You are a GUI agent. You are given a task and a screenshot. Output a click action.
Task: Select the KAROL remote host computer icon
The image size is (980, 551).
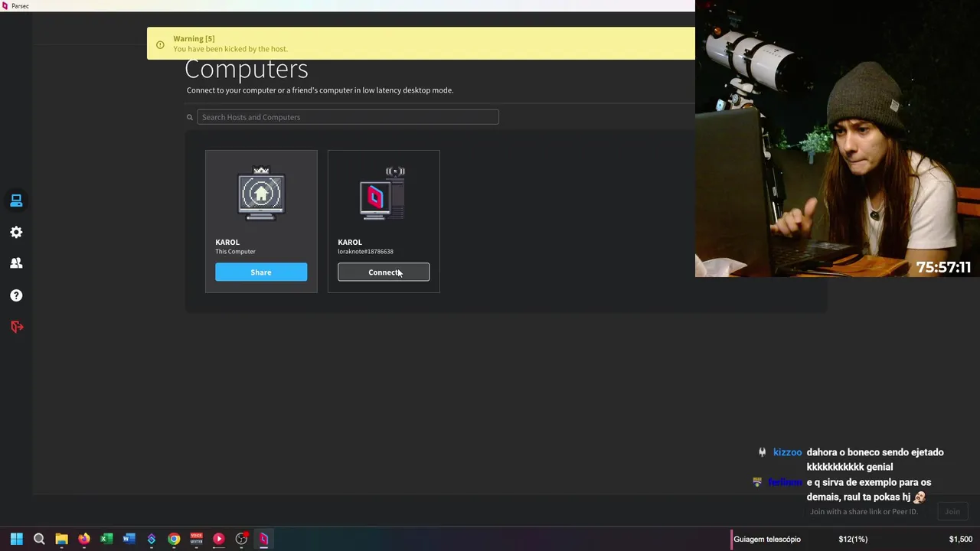coord(383,194)
